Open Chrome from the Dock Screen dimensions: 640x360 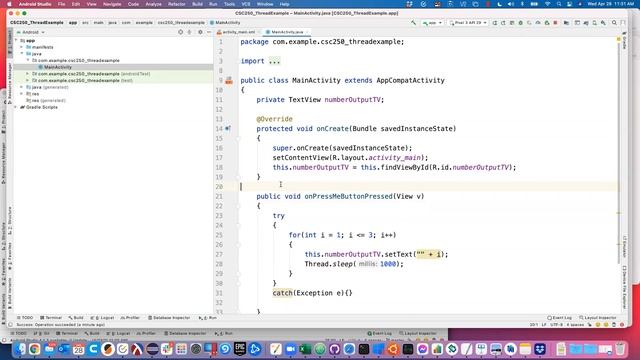click(x=35, y=349)
